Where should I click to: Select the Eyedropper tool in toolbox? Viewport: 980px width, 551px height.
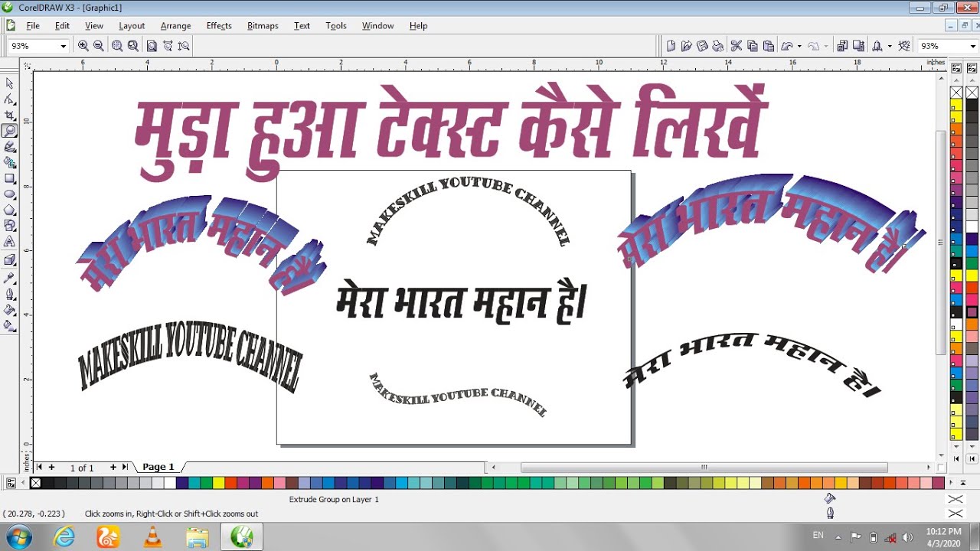pyautogui.click(x=9, y=278)
